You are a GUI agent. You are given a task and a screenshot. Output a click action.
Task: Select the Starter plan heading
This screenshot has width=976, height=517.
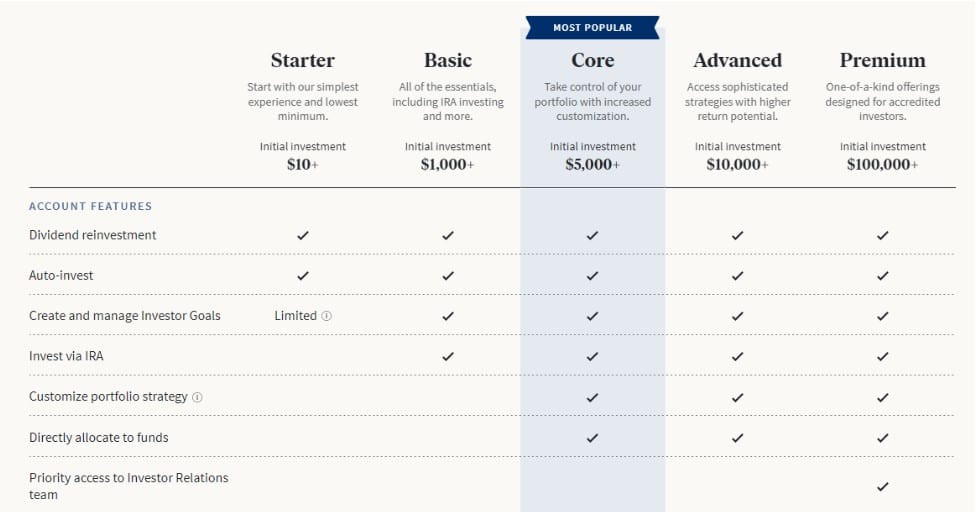click(x=303, y=60)
